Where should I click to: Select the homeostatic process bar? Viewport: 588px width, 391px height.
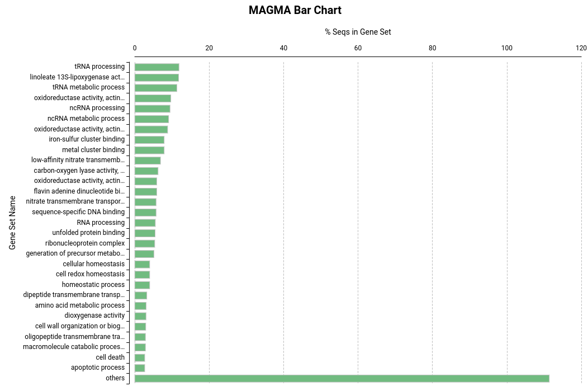(142, 285)
